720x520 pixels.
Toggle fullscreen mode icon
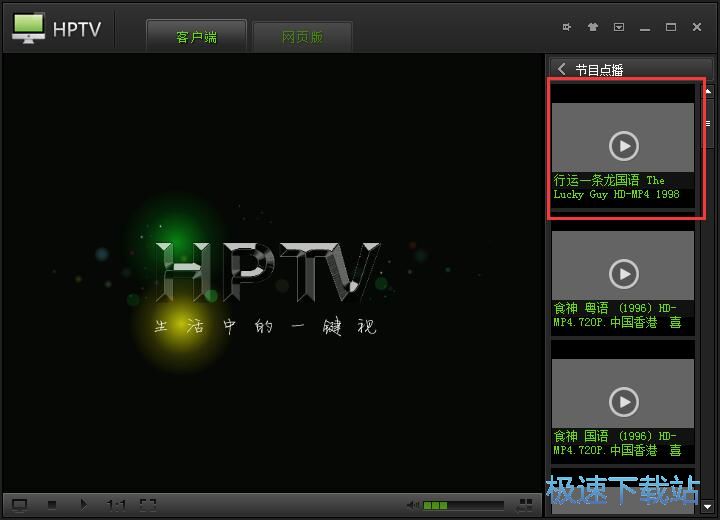point(147,505)
